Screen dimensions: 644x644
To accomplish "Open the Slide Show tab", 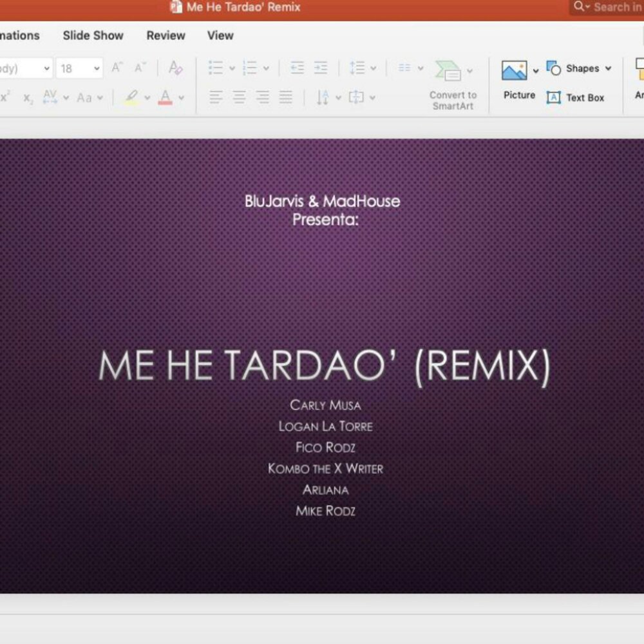I will click(x=93, y=35).
